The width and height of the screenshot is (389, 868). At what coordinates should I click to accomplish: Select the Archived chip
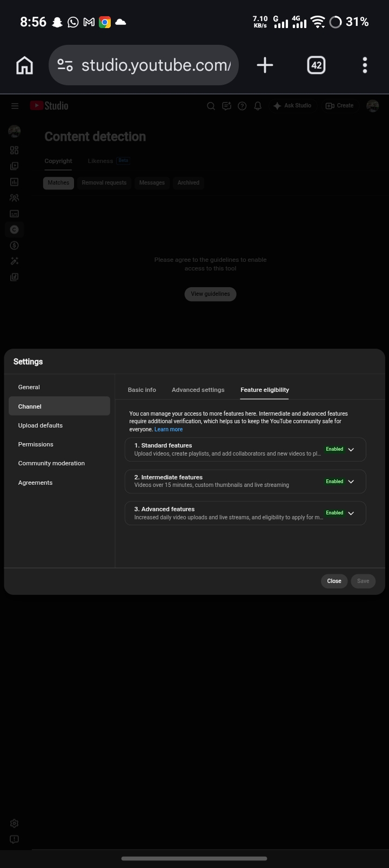(x=189, y=183)
